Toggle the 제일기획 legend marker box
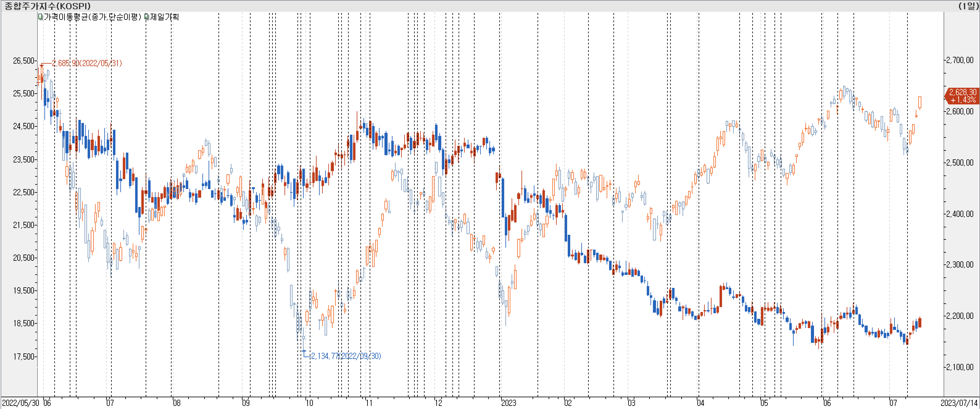Screen dimensions: 980x409 [x=147, y=17]
